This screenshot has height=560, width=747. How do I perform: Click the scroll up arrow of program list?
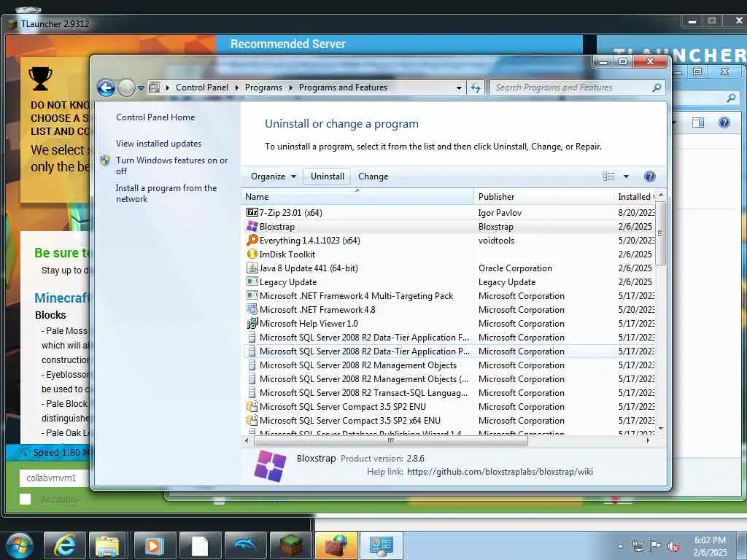[661, 195]
